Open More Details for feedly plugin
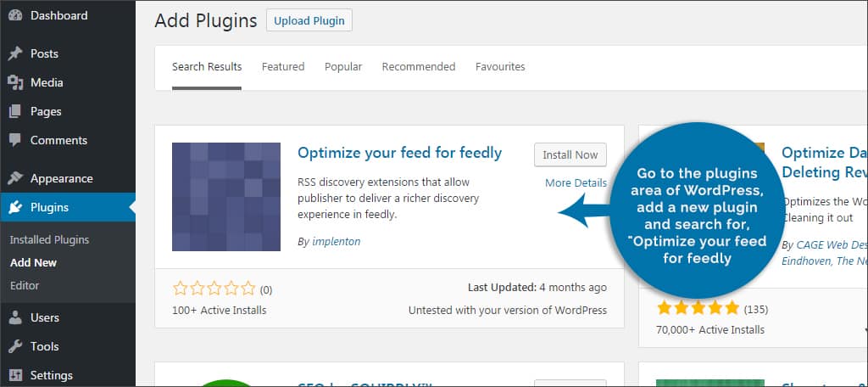Screen dimensions: 868x387 [576, 183]
